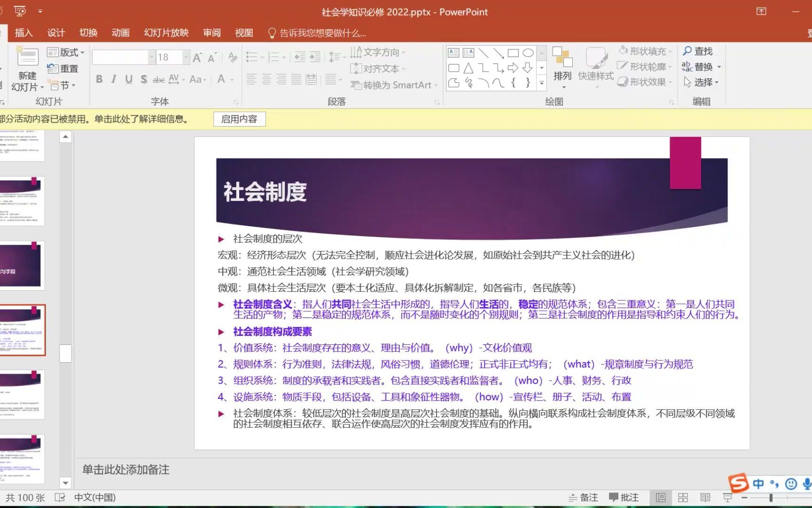Toggle Align Left paragraph
The height and width of the screenshot is (508, 812).
pos(251,79)
